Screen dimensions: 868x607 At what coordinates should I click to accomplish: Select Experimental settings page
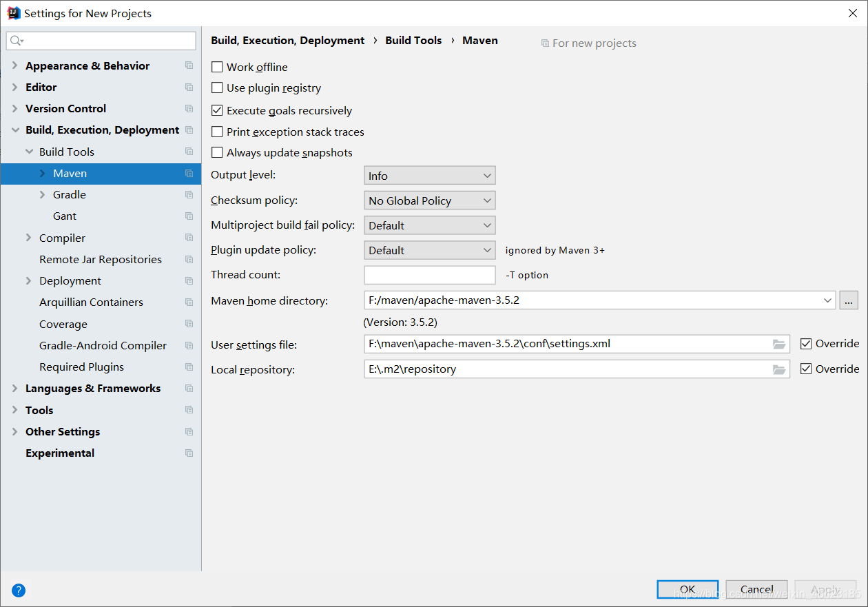(60, 453)
